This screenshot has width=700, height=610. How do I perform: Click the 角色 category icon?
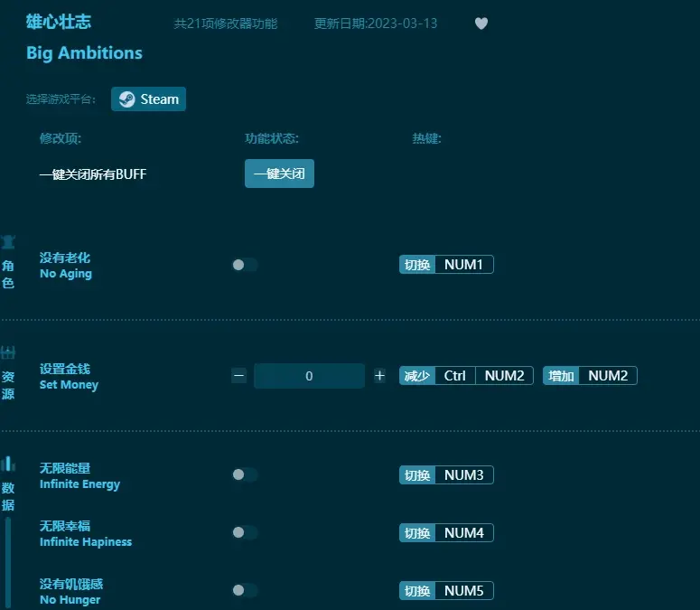[8, 242]
